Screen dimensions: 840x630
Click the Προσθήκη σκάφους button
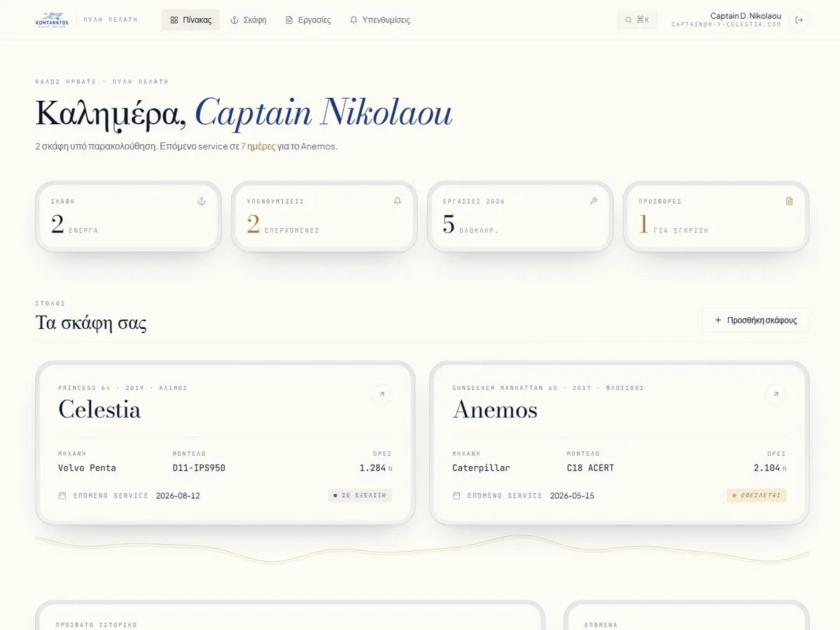pyautogui.click(x=755, y=320)
